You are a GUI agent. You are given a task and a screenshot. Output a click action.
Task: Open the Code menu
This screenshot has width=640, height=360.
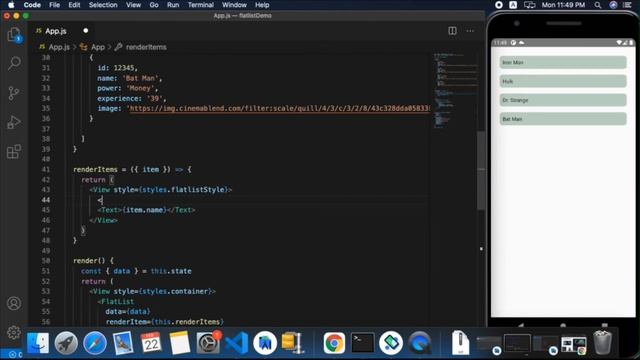tap(32, 5)
